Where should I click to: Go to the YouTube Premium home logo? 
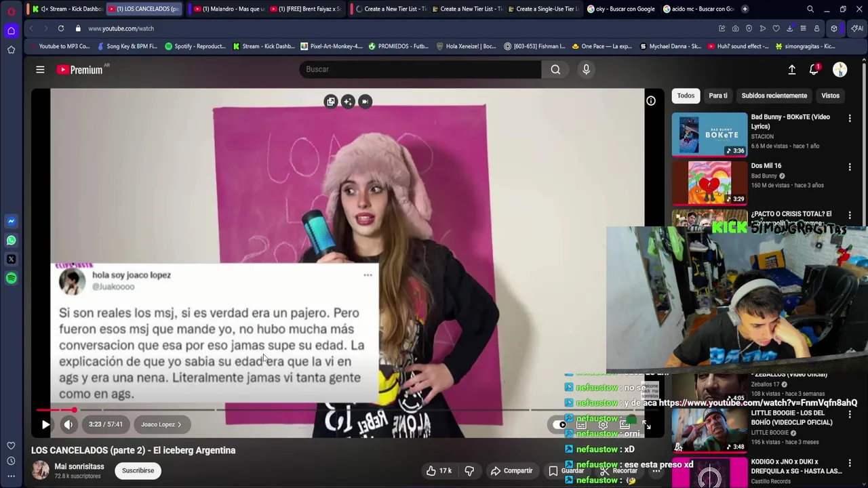[80, 69]
